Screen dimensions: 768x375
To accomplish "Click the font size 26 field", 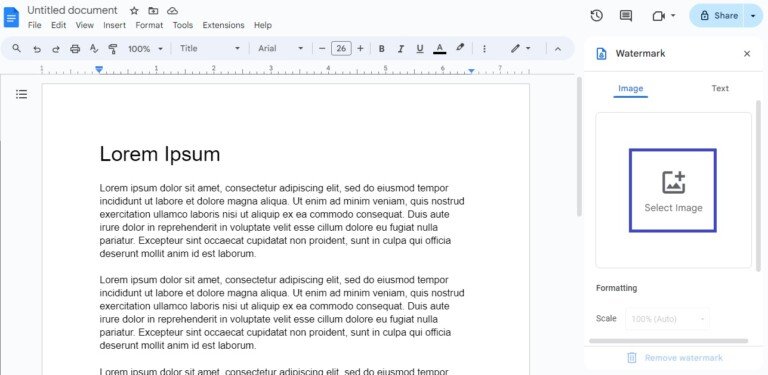I will click(x=341, y=48).
